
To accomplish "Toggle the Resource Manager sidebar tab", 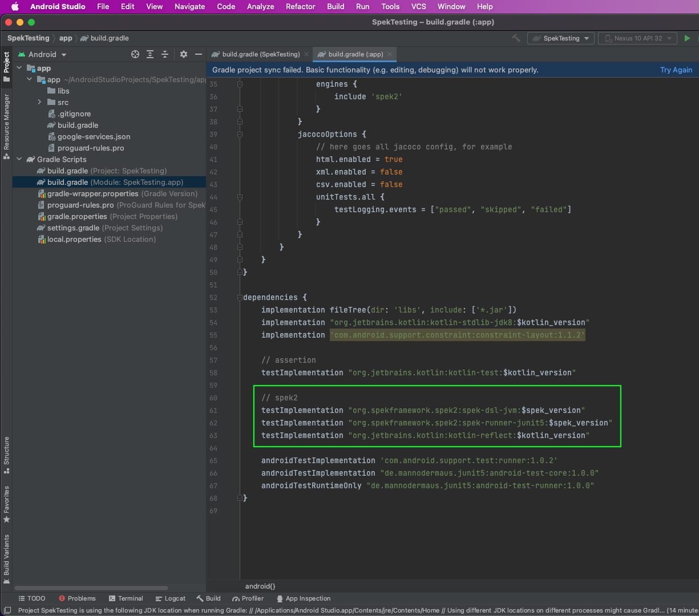I will pyautogui.click(x=6, y=127).
